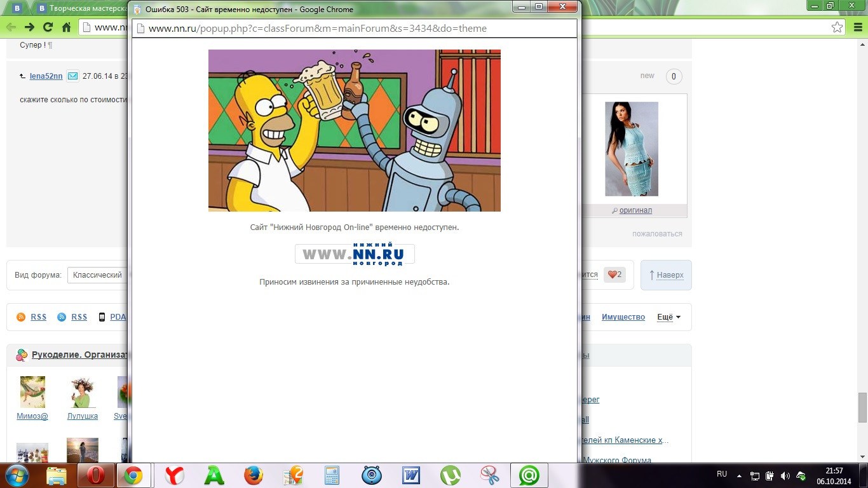The height and width of the screenshot is (488, 868).
Task: Go to the home page using the house icon
Action: 66,27
